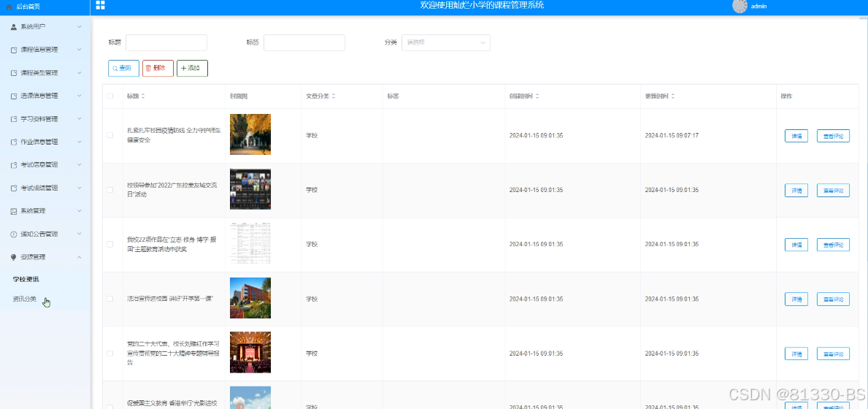Click title text 法治宣传进校园 讲好开学第一课
Viewport: 868px width, 409px height.
170,299
